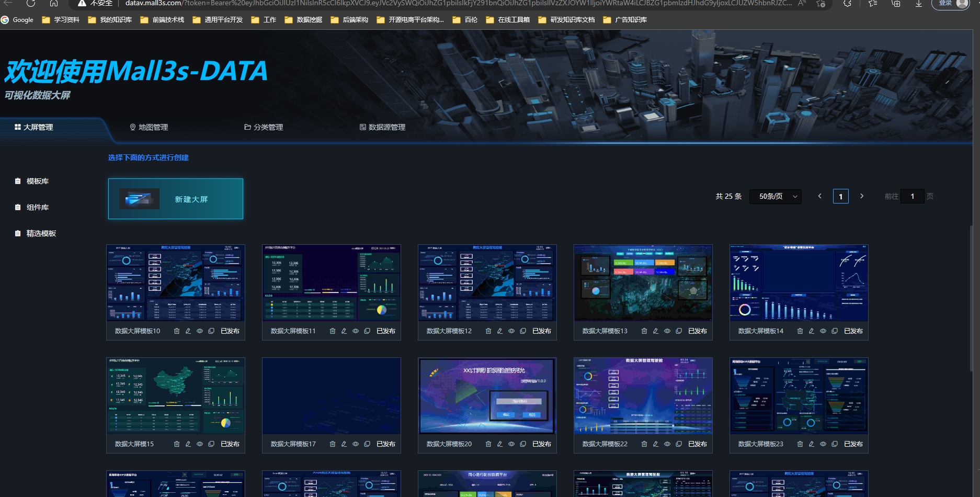Copy 数据大屏模板11 using duplicate icon
Screen dimensions: 980x497
point(367,331)
